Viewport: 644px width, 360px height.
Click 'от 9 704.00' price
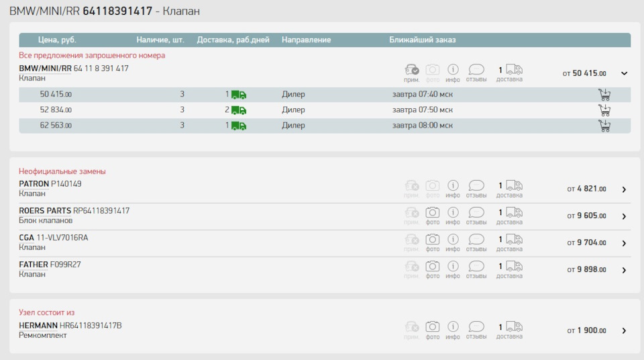586,242
